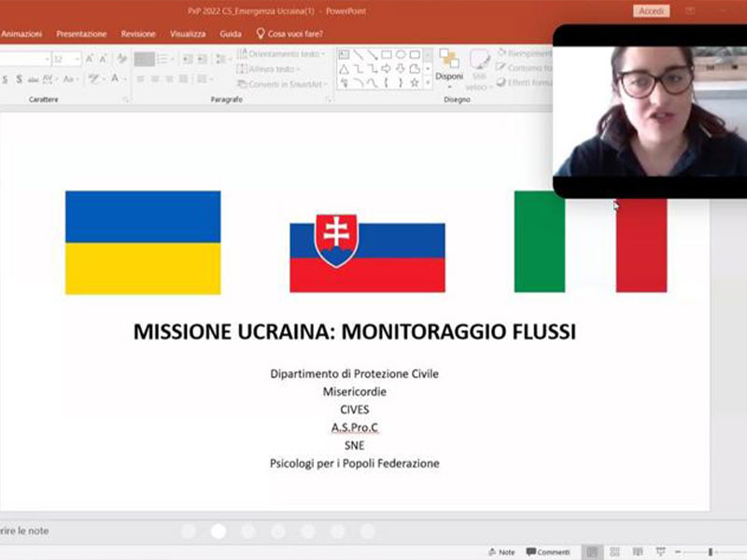
Task: Open the Revisione tab
Action: tap(138, 34)
